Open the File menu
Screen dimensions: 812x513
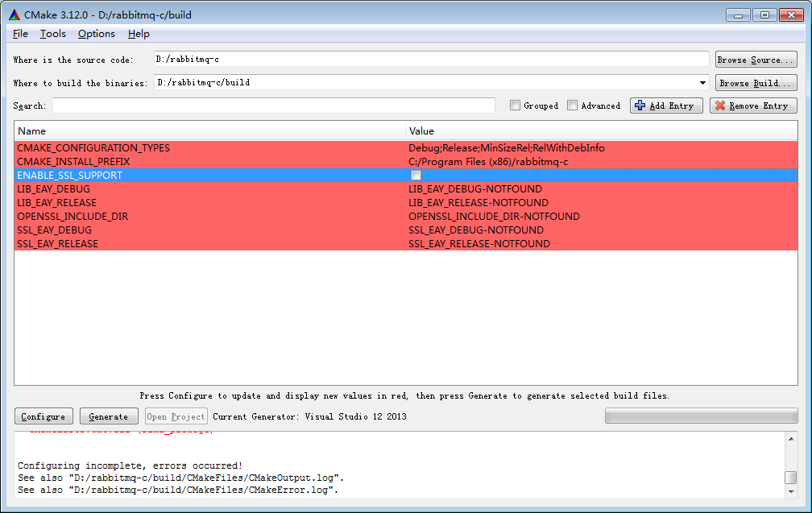pyautogui.click(x=21, y=34)
